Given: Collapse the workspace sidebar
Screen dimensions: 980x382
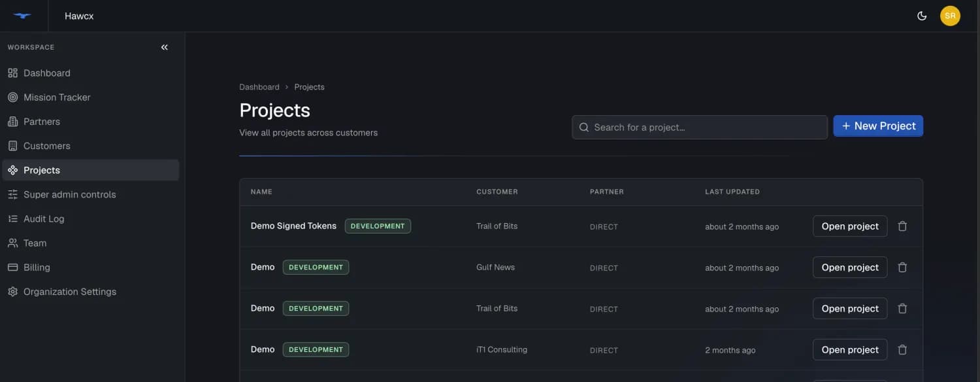Looking at the screenshot, I should 165,47.
